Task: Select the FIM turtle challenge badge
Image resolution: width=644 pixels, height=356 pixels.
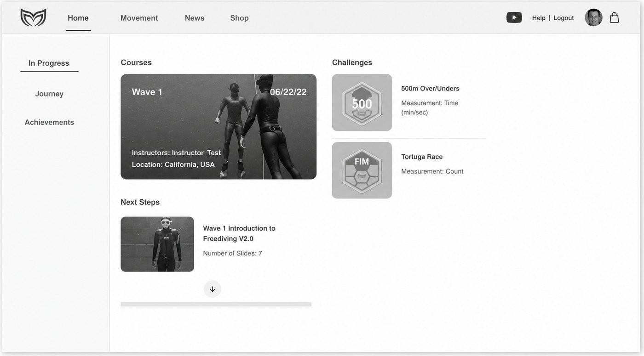Action: point(362,170)
